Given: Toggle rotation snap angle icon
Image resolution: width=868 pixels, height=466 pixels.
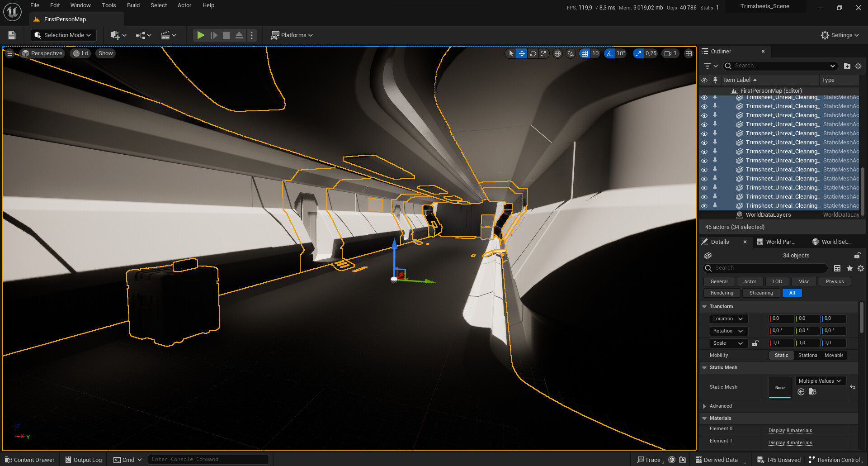Looking at the screenshot, I should tap(609, 53).
